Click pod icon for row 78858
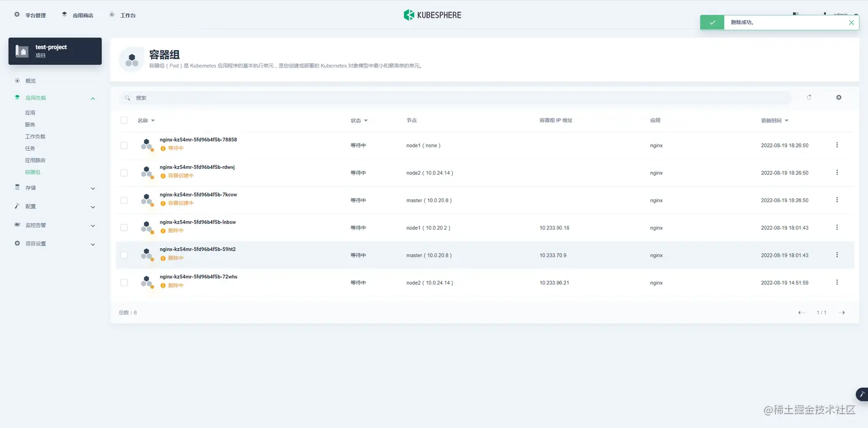This screenshot has width=868, height=428. pyautogui.click(x=147, y=145)
